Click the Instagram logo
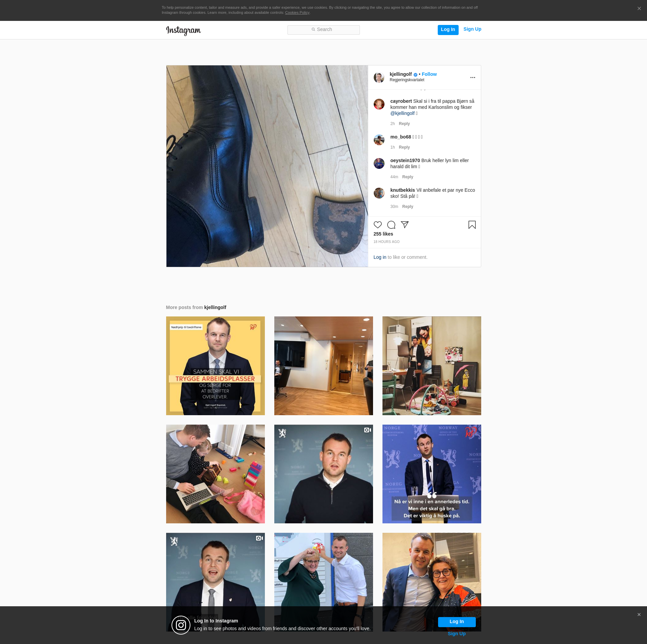 coord(183,30)
